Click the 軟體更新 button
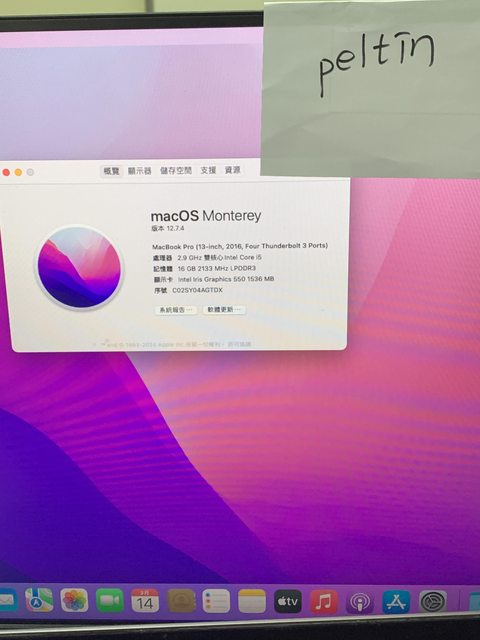The width and height of the screenshot is (480, 640). pos(224,310)
